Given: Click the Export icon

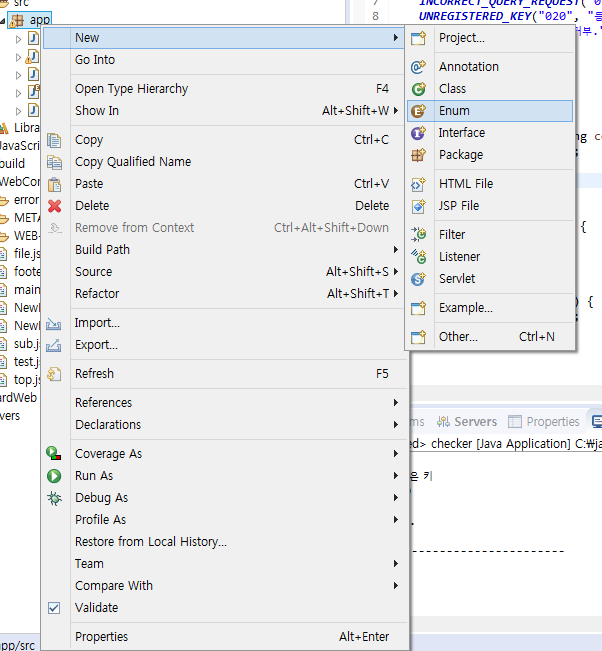Looking at the screenshot, I should 54,345.
